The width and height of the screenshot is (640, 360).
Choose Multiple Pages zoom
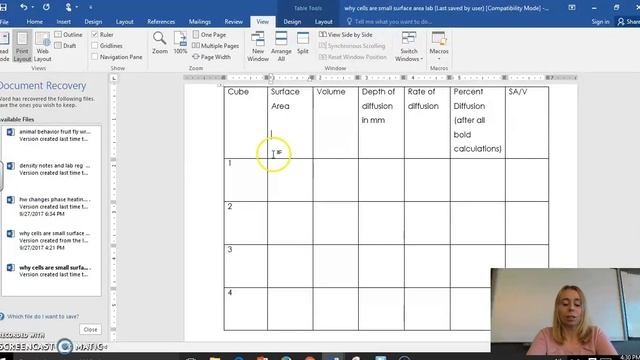215,46
